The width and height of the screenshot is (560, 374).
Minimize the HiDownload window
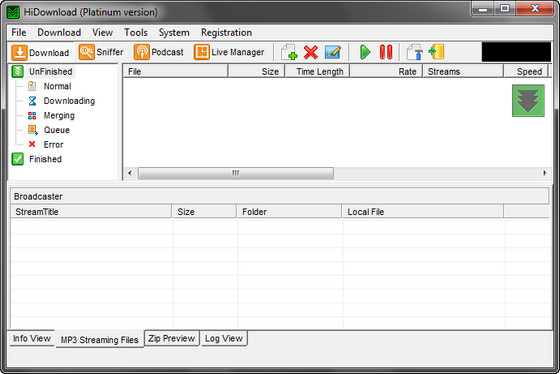tap(482, 9)
